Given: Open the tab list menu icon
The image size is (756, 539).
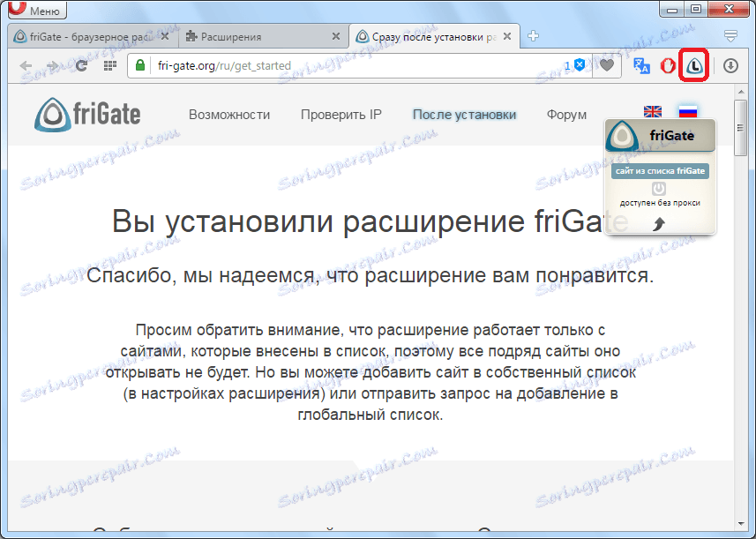Looking at the screenshot, I should (x=731, y=35).
